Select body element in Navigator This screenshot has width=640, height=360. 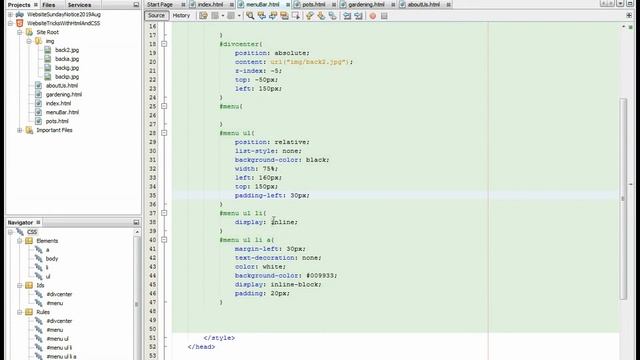(x=52, y=259)
